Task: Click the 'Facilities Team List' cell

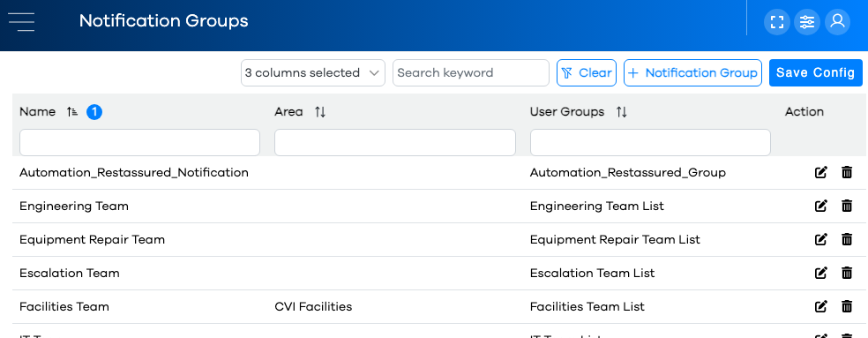Action: pos(587,306)
